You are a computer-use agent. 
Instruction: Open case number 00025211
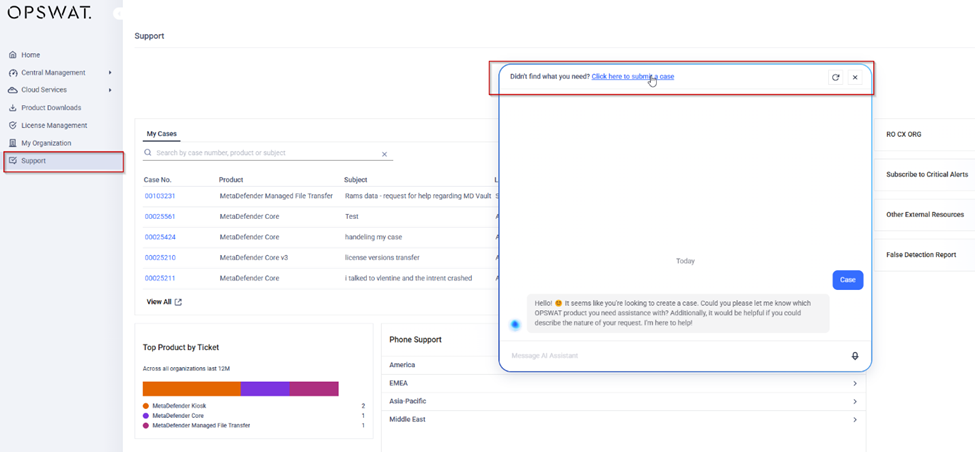tap(160, 278)
